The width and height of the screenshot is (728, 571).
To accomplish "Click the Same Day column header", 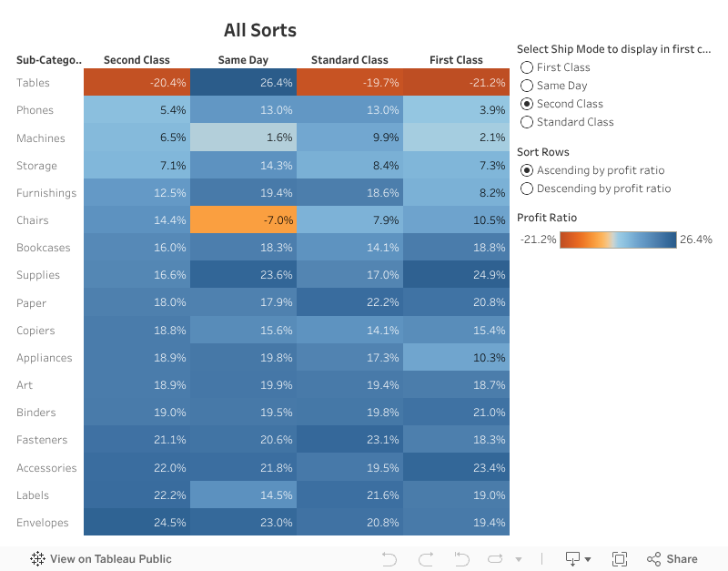I will [242, 60].
